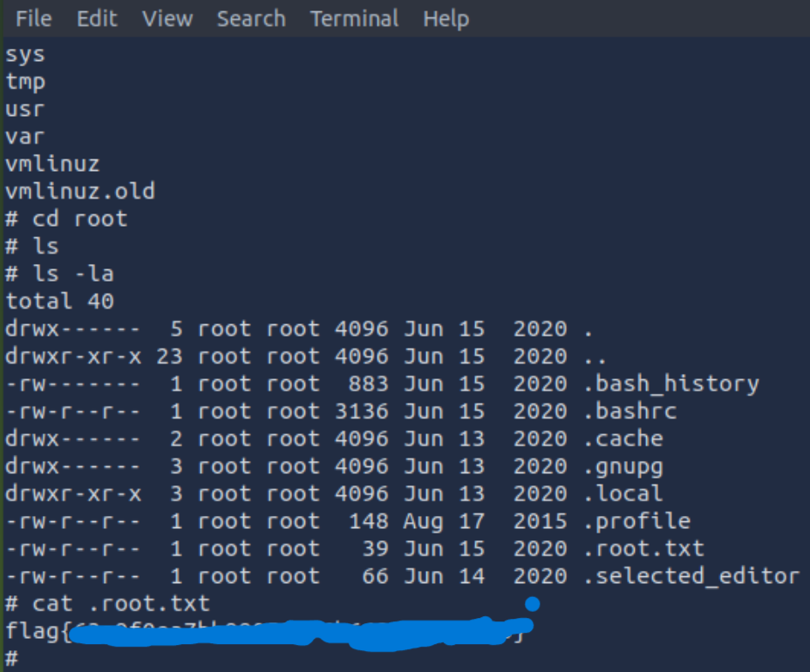This screenshot has height=672, width=810.
Task: Open the View menu
Action: [167, 19]
